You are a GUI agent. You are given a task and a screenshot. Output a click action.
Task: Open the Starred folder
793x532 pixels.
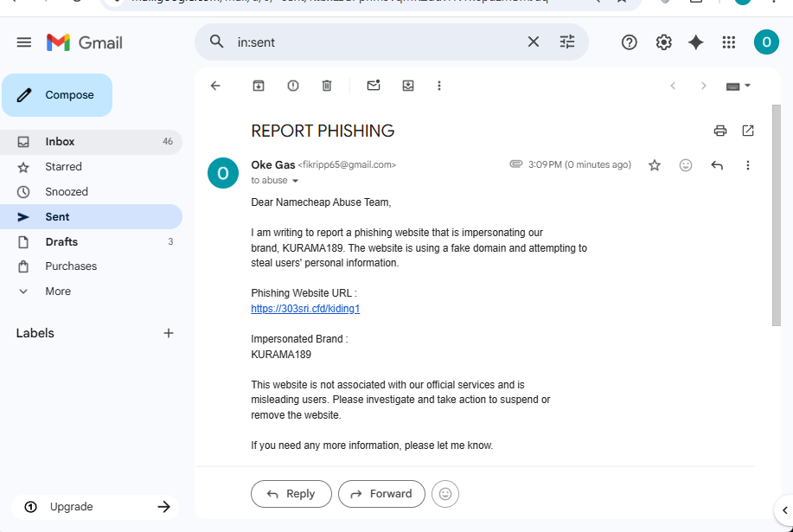pos(91,167)
